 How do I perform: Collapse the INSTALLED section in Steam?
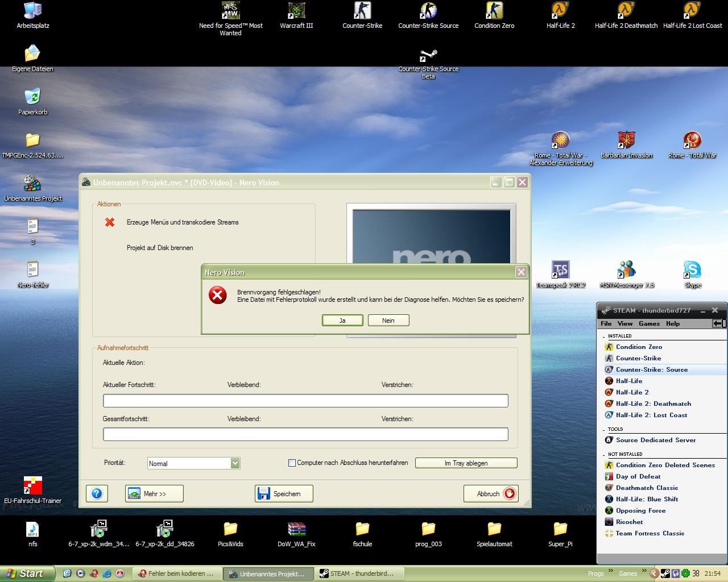(x=604, y=336)
